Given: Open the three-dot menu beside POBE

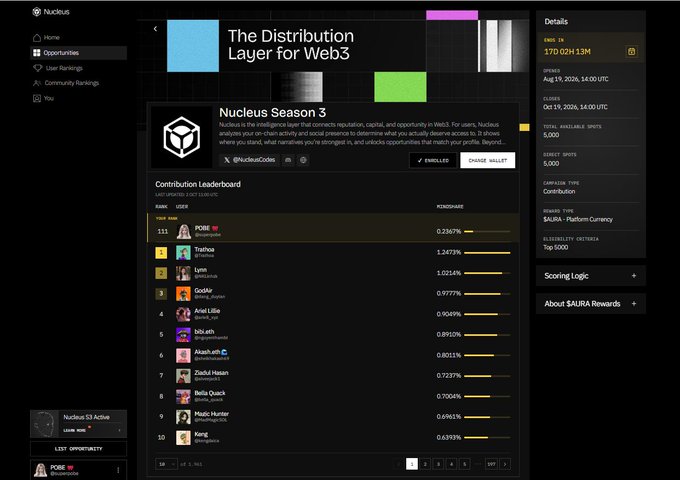Looking at the screenshot, I should 118,470.
